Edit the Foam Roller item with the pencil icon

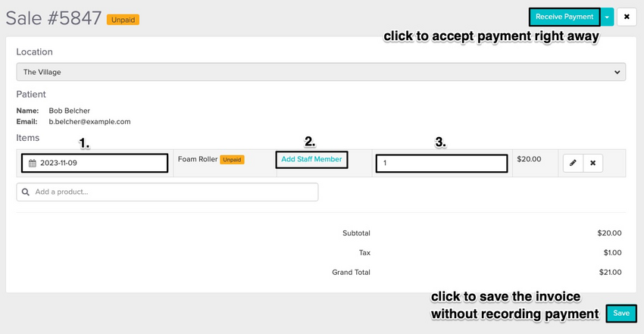coord(573,163)
